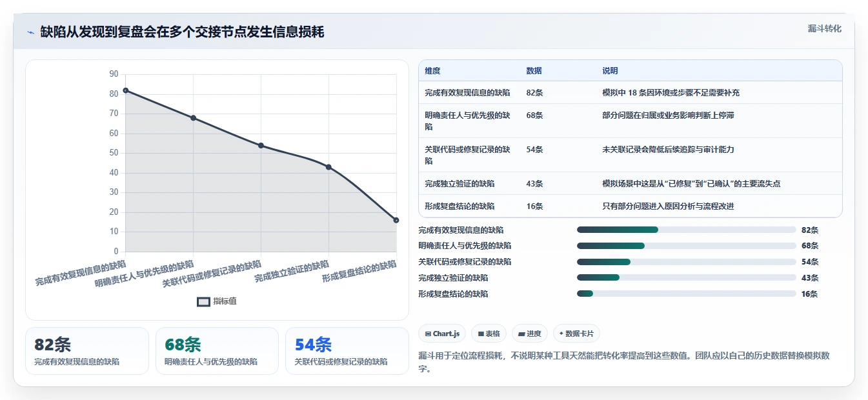Screen dimensions: 868x400
Task: Click chart data point at value 54
Action: [261, 146]
